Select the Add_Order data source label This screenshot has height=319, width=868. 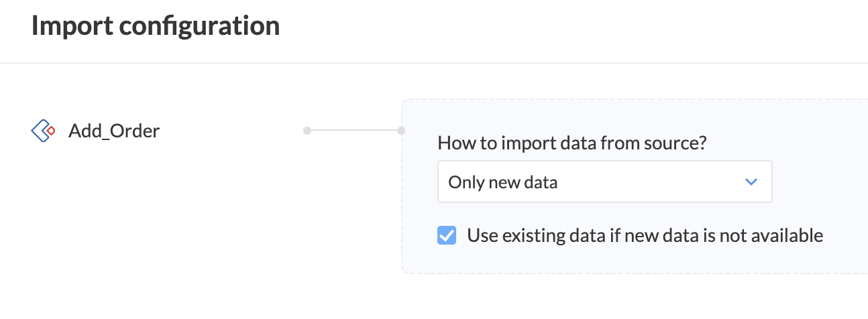click(x=114, y=131)
